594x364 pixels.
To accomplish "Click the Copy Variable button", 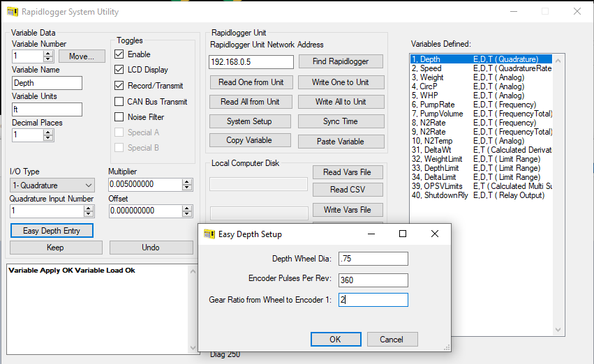I will click(250, 140).
